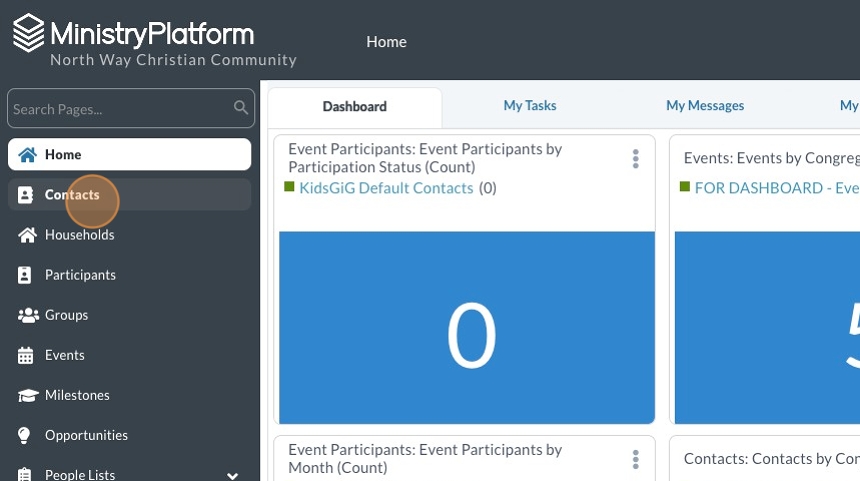Click the search magnifier icon

[x=240, y=108]
